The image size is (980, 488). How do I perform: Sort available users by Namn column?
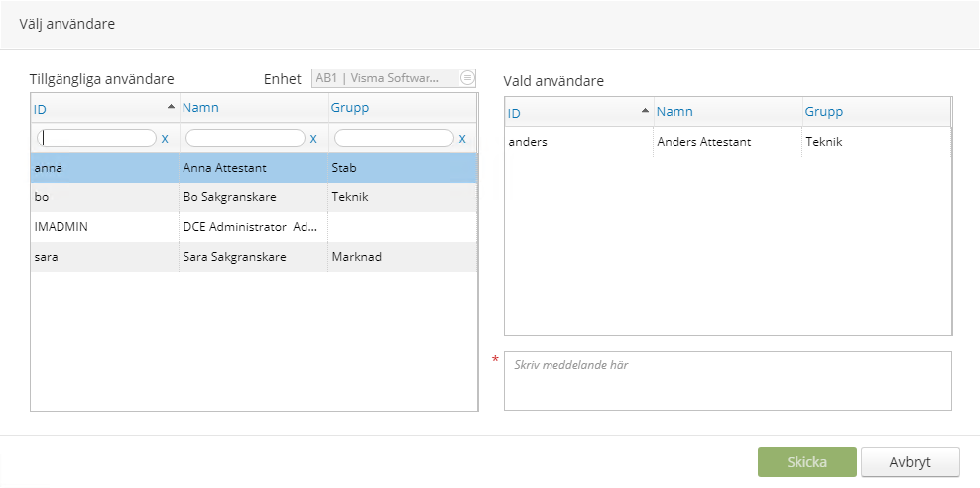[x=200, y=107]
